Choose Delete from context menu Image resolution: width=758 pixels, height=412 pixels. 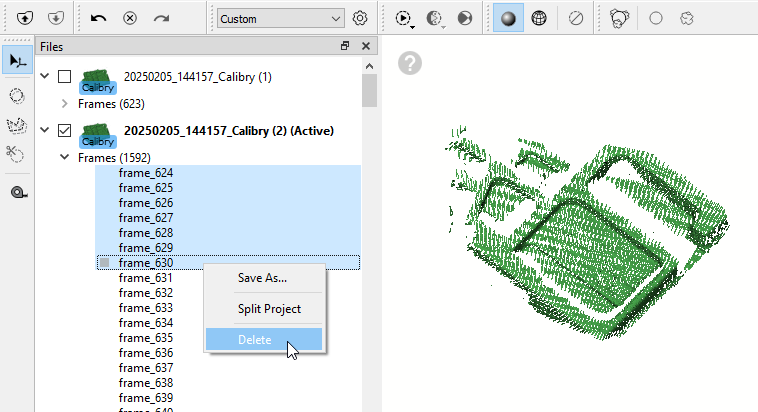pyautogui.click(x=264, y=339)
